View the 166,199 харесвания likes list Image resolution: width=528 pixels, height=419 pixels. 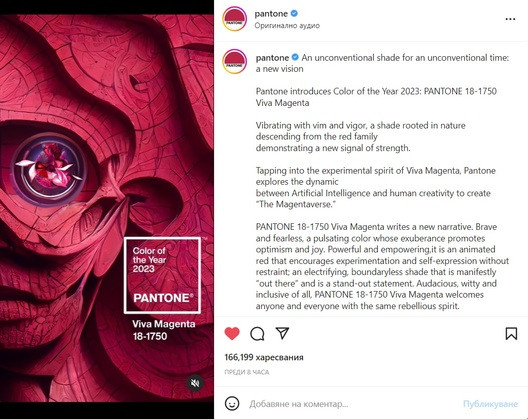[x=264, y=357]
